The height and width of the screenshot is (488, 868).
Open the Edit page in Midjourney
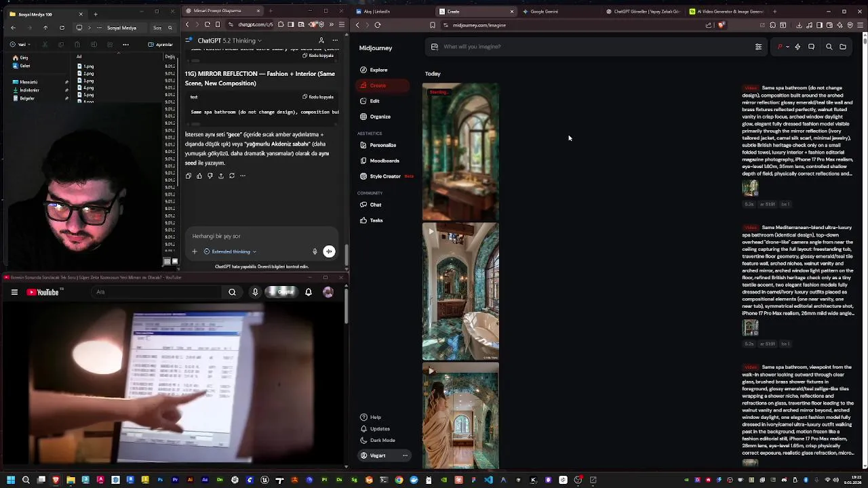[370, 101]
